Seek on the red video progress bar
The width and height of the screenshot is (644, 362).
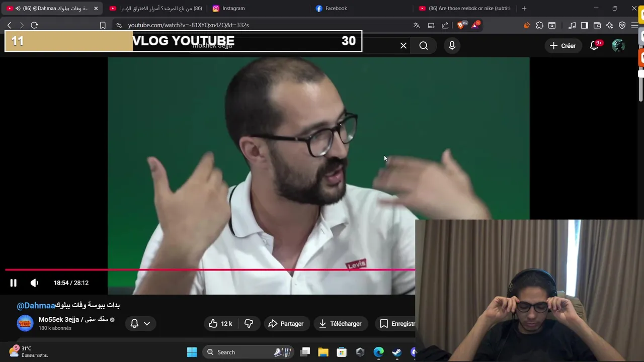click(210, 270)
